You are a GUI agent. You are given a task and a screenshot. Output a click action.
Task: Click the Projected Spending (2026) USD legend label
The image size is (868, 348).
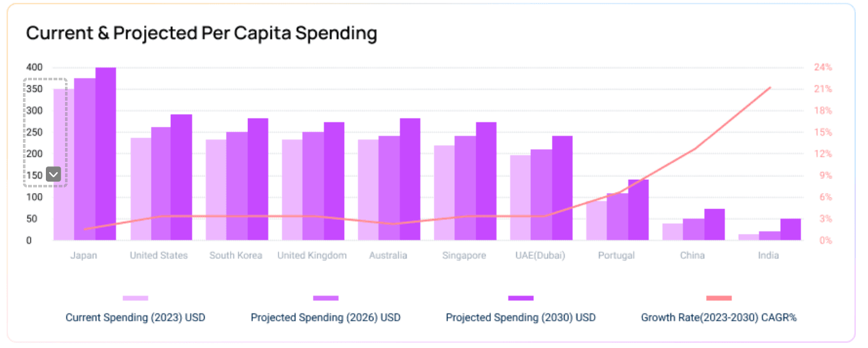(x=326, y=317)
